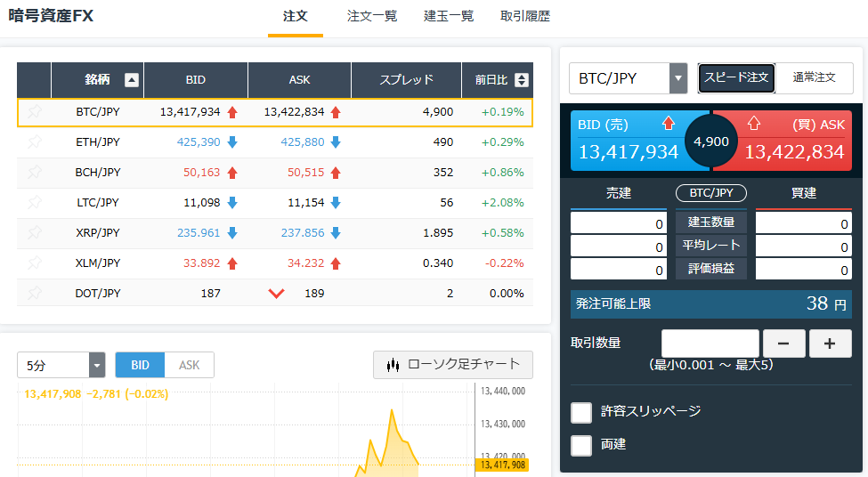This screenshot has width=868, height=477.
Task: Favorite the DOT/JPY row star
Action: (x=35, y=294)
